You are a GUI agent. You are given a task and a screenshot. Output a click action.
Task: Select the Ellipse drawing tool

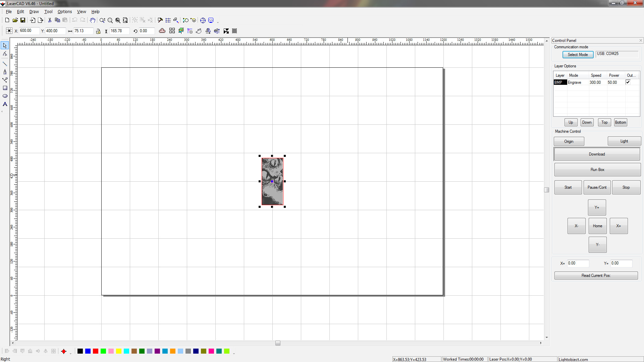[x=5, y=96]
